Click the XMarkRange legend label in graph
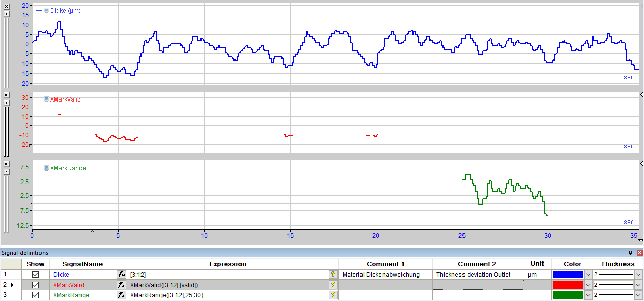The height and width of the screenshot is (301, 644). [68, 168]
